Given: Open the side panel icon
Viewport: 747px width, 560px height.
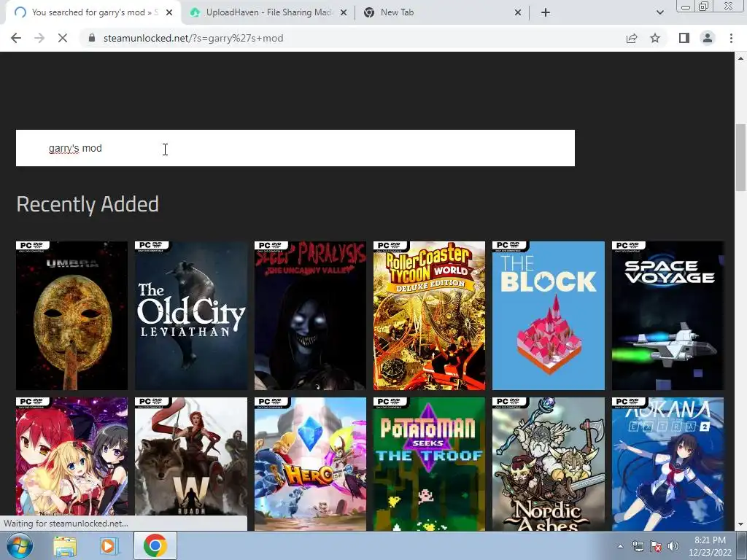Looking at the screenshot, I should pos(684,38).
